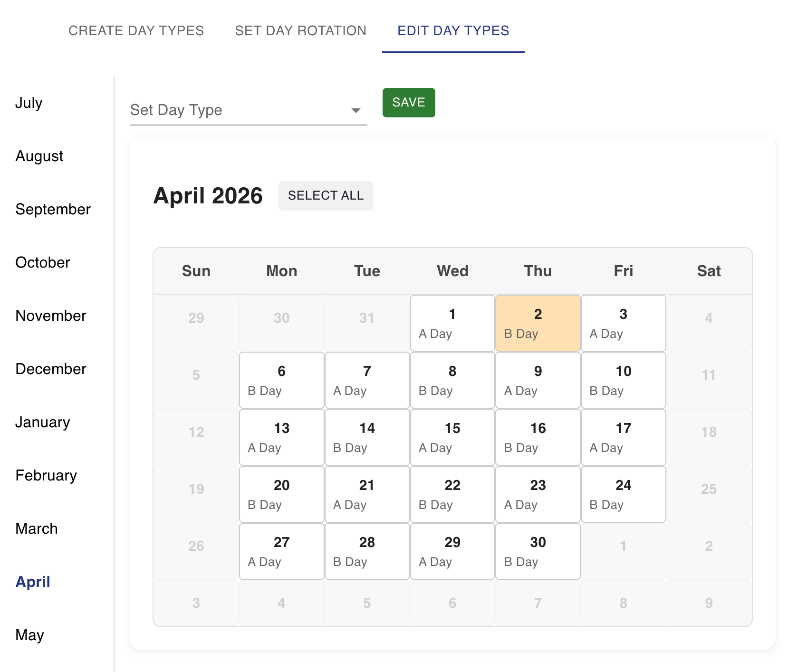Deselect the highlighted April 2 B Day
This screenshot has height=672, width=807.
point(538,323)
